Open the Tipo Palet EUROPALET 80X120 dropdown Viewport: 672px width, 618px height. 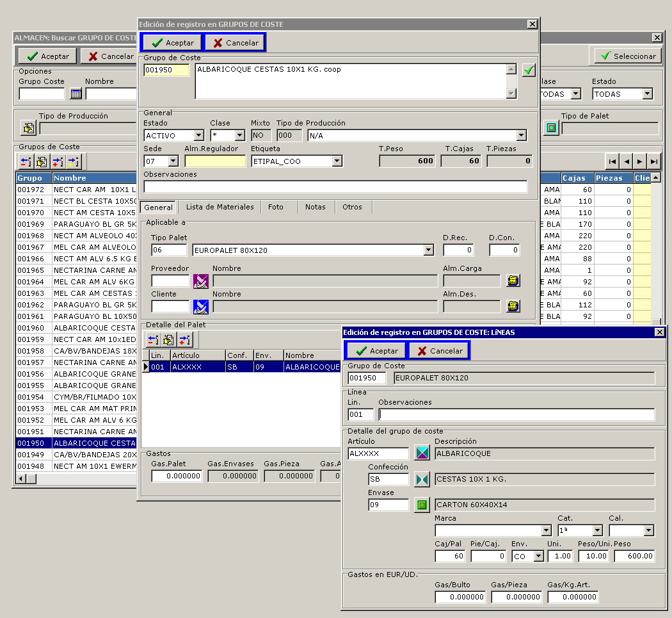[x=429, y=250]
